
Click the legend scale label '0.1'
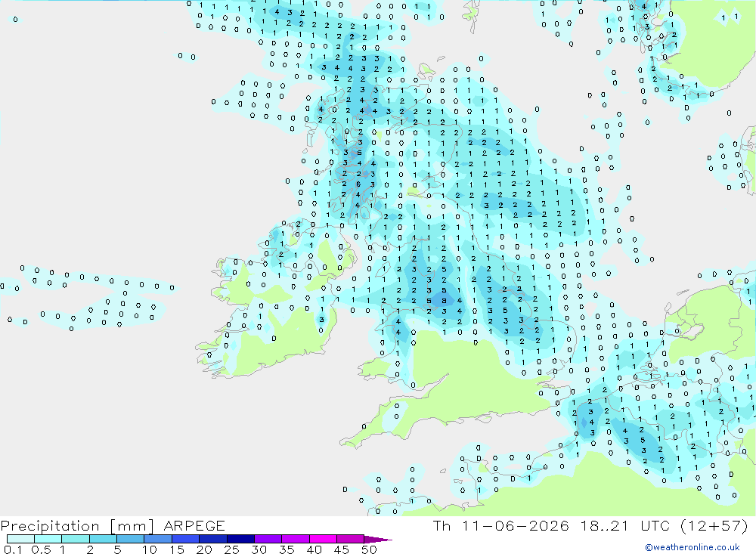coord(13,549)
